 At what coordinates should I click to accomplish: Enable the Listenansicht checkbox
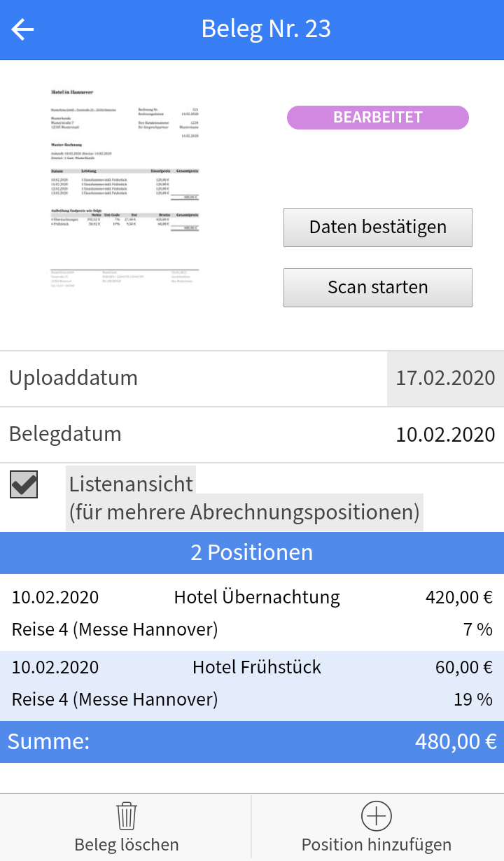coord(23,484)
